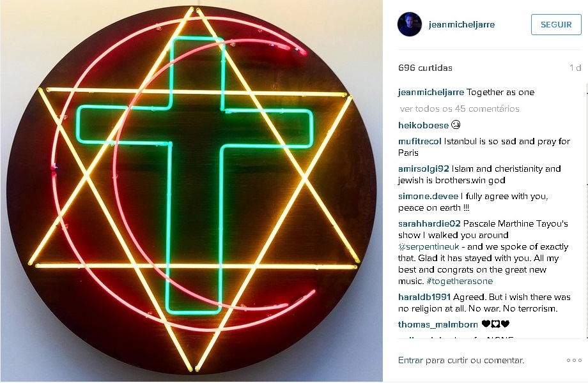Open simone.devee commenter profile

point(428,196)
